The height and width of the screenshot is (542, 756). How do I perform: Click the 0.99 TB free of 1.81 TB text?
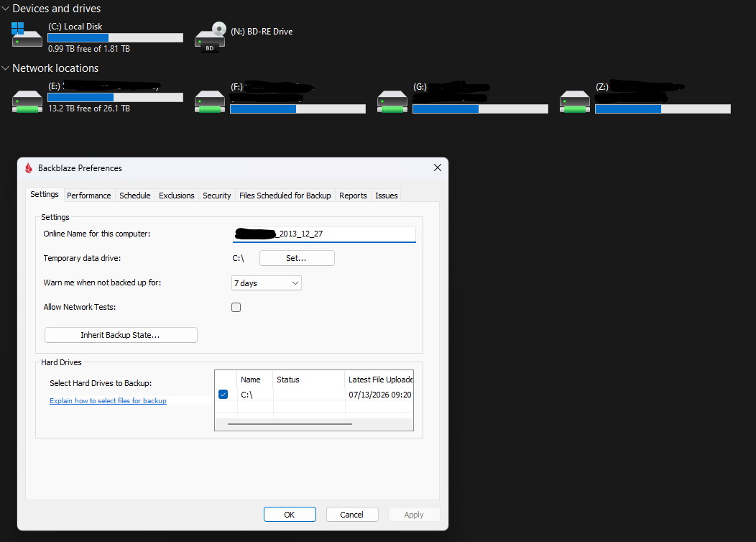[x=89, y=49]
